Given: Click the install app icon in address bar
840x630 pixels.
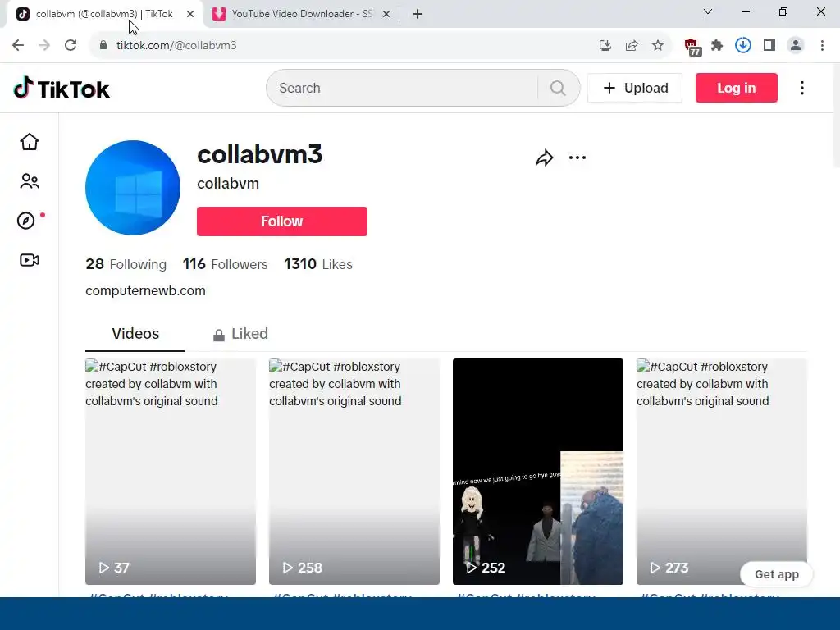Looking at the screenshot, I should [x=605, y=46].
